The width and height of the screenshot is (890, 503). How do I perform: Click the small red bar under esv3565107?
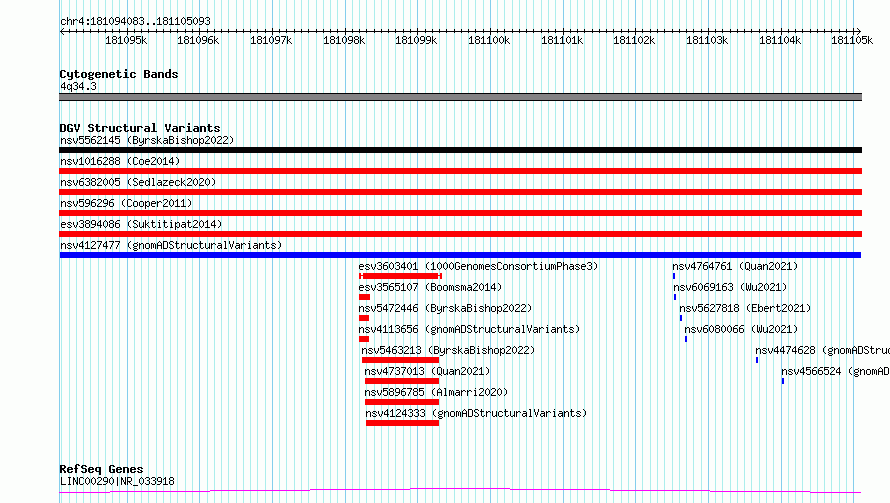364,297
